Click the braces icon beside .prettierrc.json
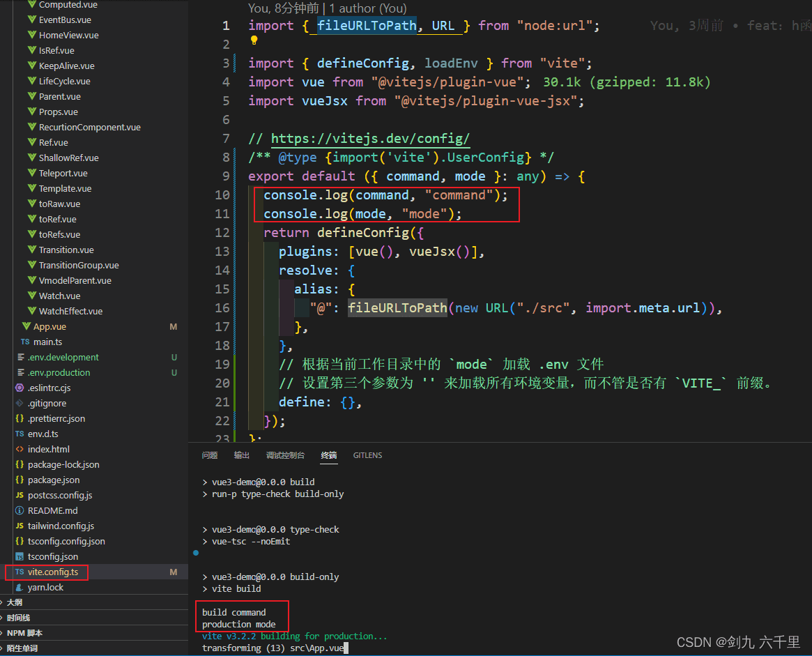This screenshot has height=656, width=812. pos(20,418)
